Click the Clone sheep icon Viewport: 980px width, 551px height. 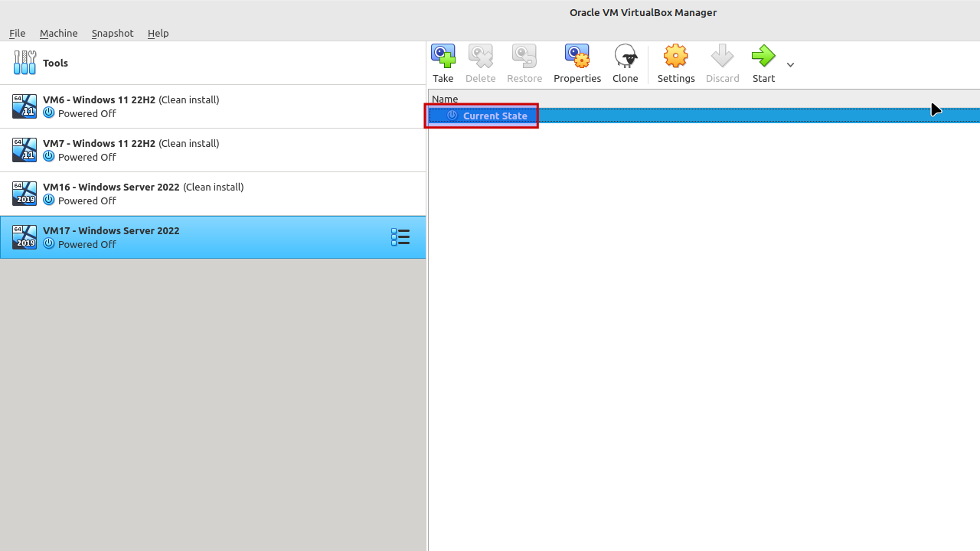tap(626, 56)
